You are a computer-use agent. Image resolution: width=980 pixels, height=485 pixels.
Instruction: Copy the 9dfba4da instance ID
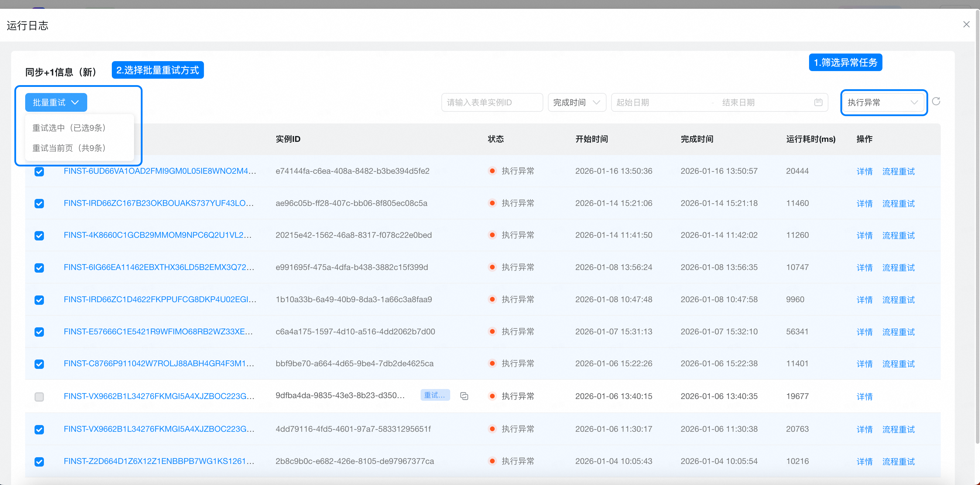[464, 396]
